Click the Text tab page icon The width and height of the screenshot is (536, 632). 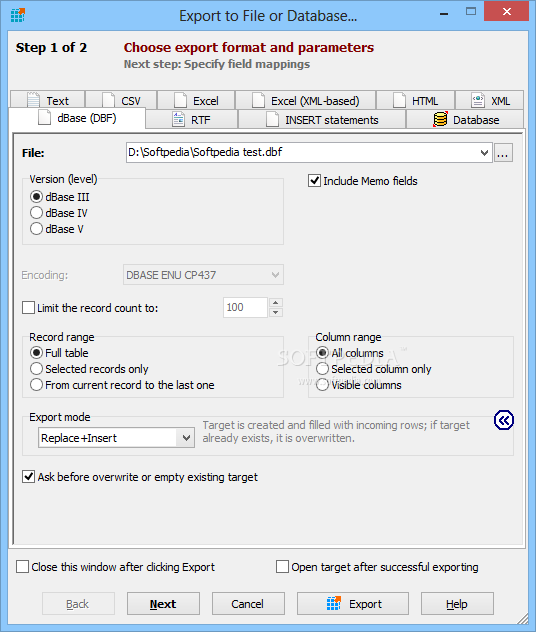click(x=33, y=100)
